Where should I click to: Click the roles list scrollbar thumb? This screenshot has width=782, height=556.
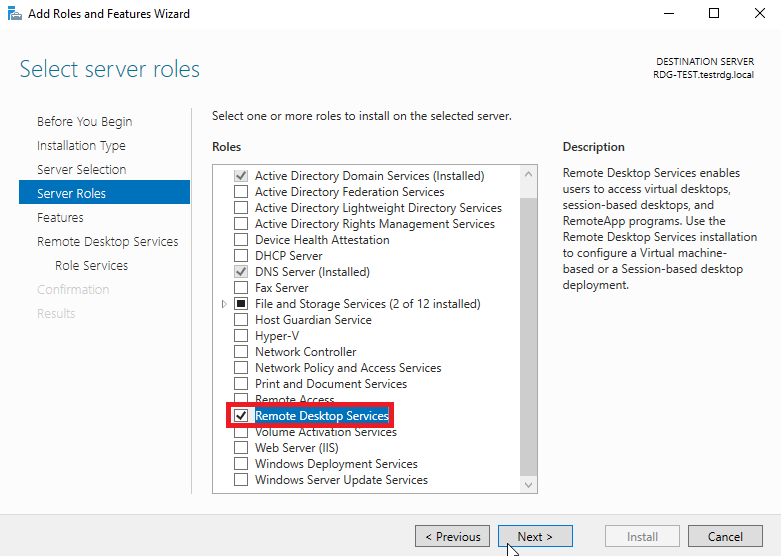tap(529, 336)
